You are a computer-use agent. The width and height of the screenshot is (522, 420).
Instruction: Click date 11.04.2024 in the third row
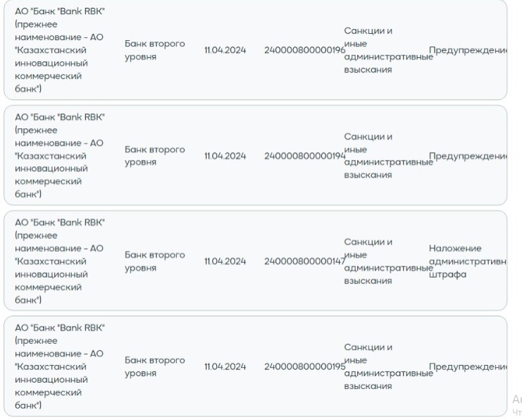225,261
